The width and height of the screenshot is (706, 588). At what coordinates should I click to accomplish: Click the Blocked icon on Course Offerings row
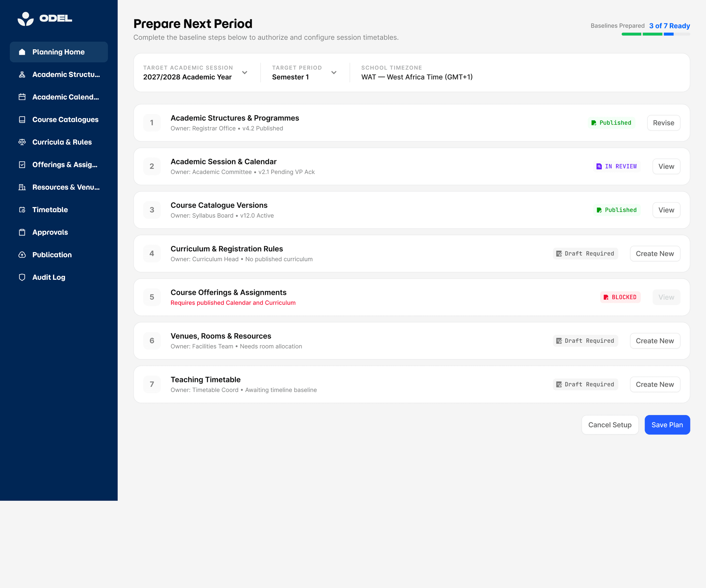click(606, 297)
